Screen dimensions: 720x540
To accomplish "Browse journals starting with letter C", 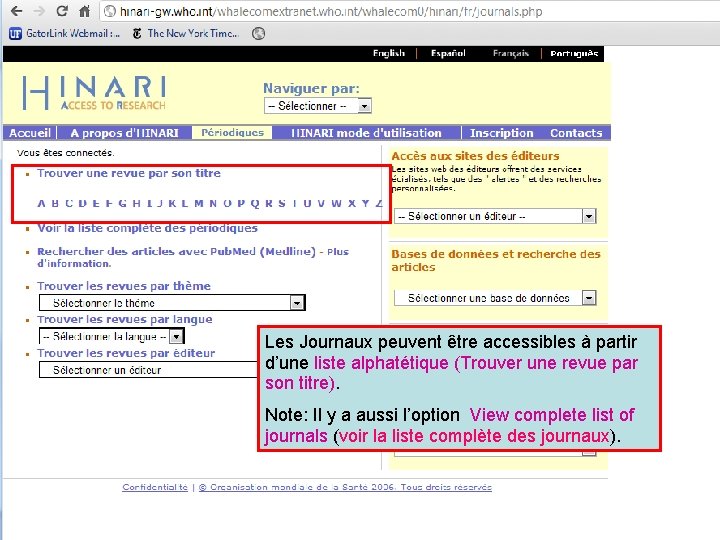I will pos(69,203).
